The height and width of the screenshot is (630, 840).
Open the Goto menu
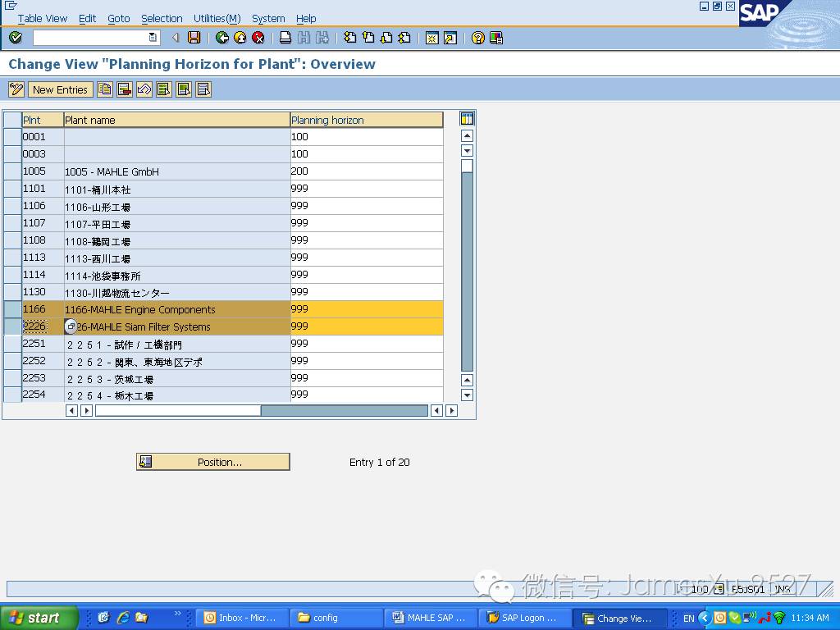coord(119,18)
